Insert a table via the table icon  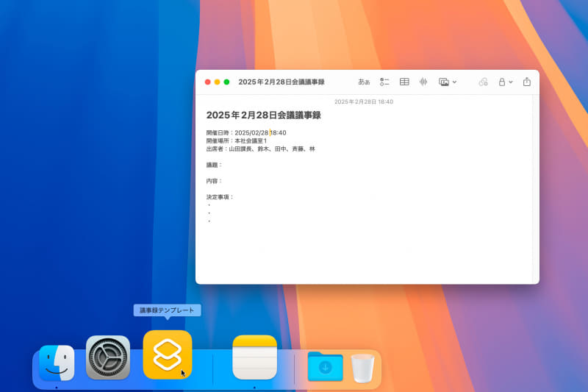coord(404,82)
